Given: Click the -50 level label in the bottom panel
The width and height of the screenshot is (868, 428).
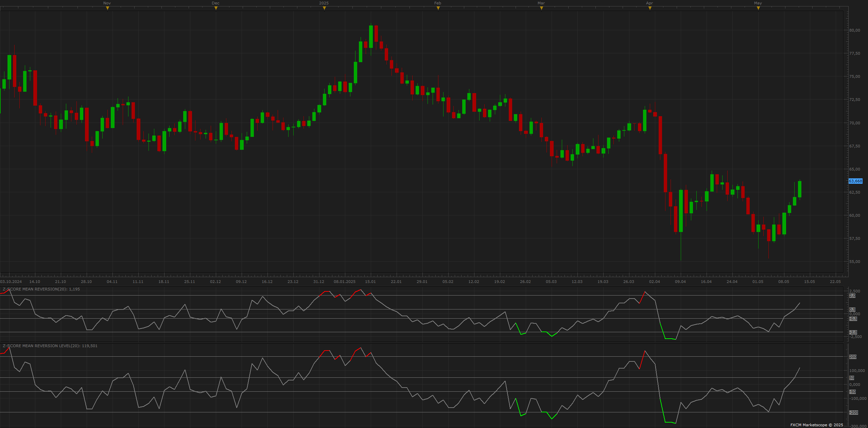Looking at the screenshot, I should click(x=852, y=392).
